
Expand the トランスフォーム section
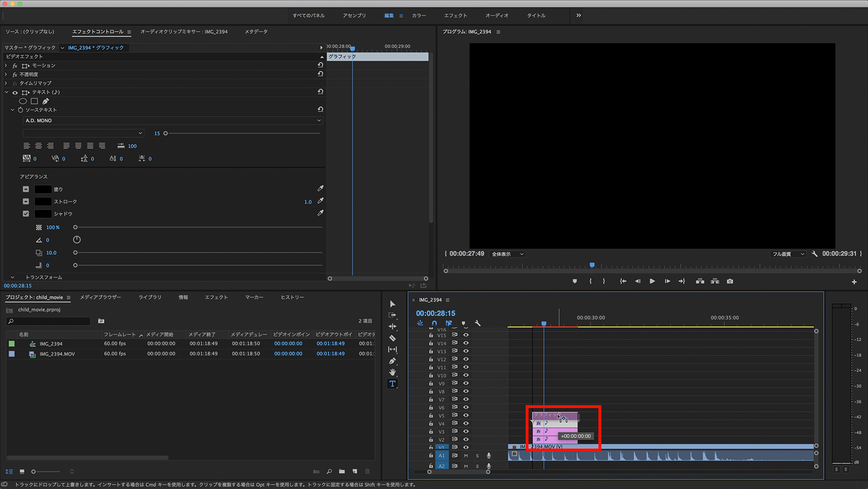[x=13, y=278]
